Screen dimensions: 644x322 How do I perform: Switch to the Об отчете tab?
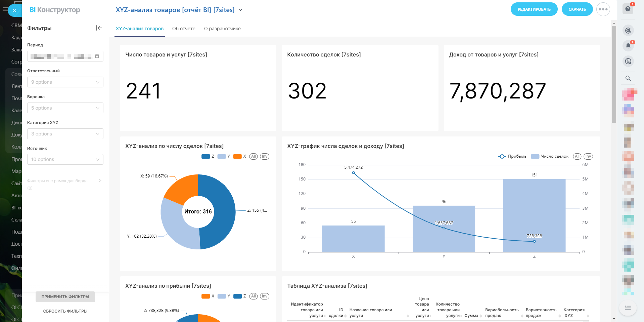pos(184,29)
